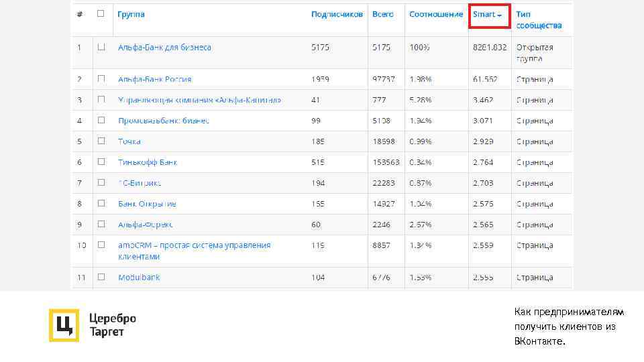Tick the Промсвязьбанк: бизнес row checkbox

click(101, 120)
